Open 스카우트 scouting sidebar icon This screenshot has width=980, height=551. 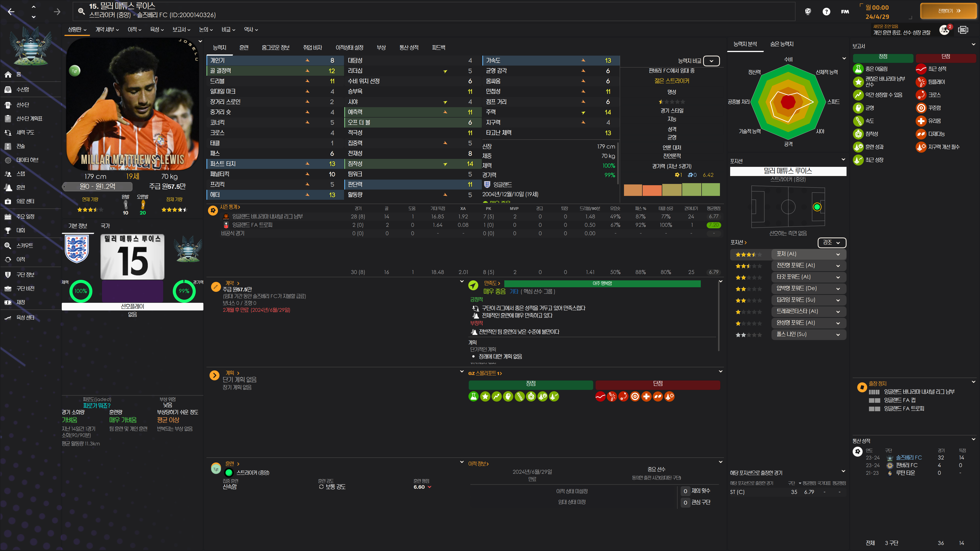(8, 246)
